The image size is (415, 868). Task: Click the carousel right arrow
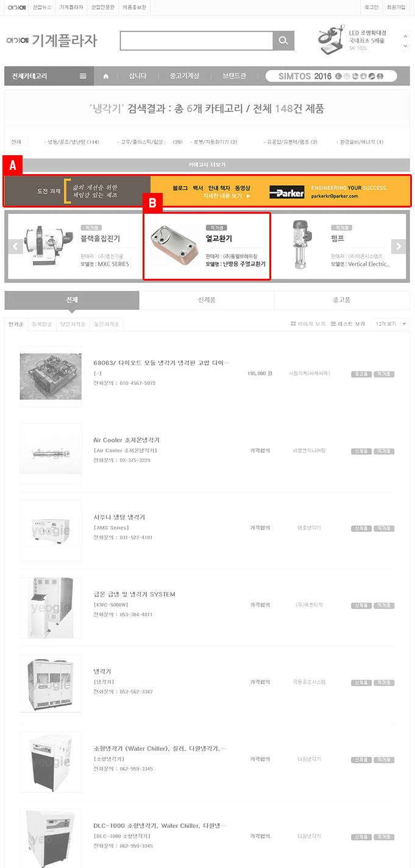click(399, 247)
